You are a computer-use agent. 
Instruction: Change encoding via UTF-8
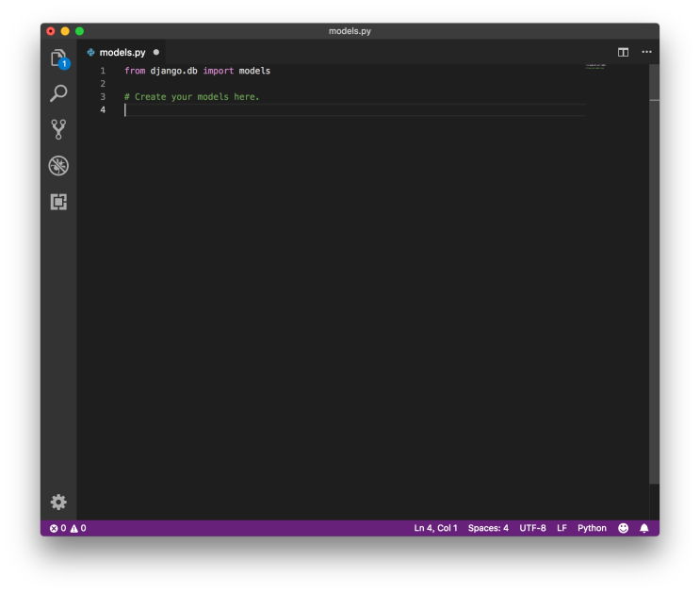(x=532, y=528)
